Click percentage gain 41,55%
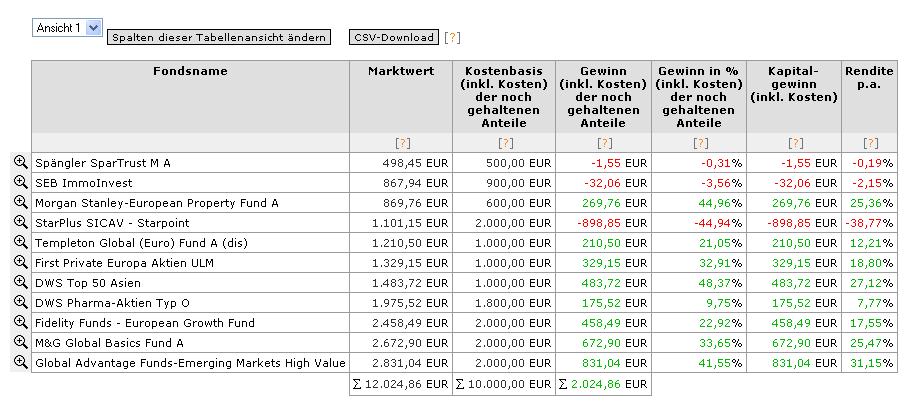The width and height of the screenshot is (906, 405). coord(721,363)
